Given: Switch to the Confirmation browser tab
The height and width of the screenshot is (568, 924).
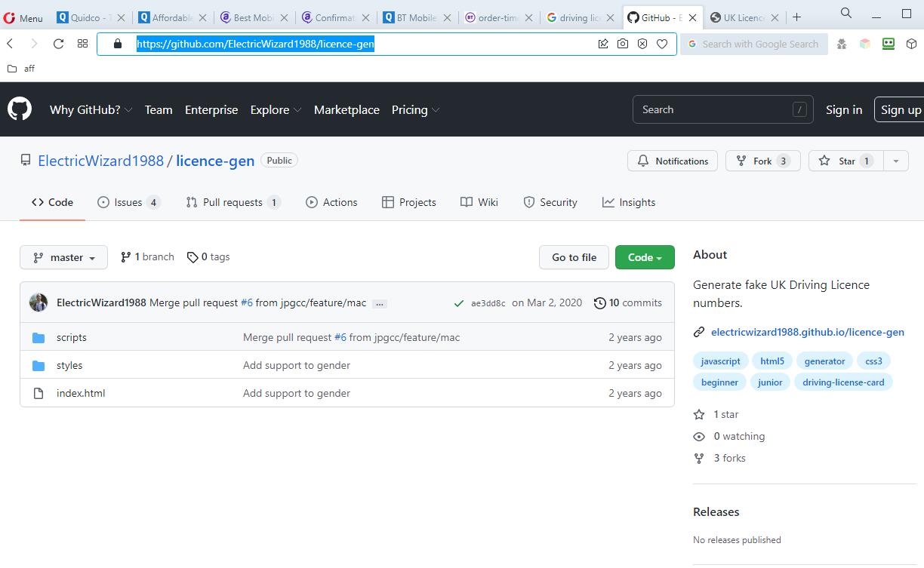Looking at the screenshot, I should tap(336, 17).
